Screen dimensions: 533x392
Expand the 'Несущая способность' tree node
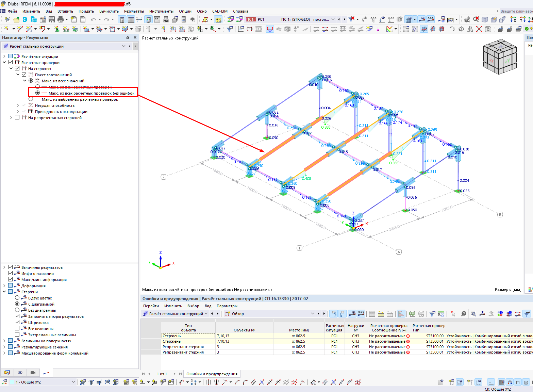tap(18, 105)
